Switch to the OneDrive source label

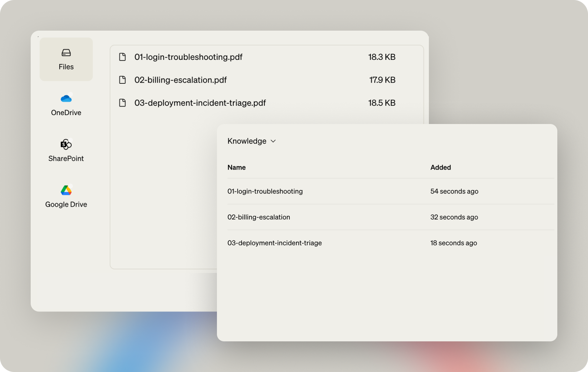pos(66,113)
